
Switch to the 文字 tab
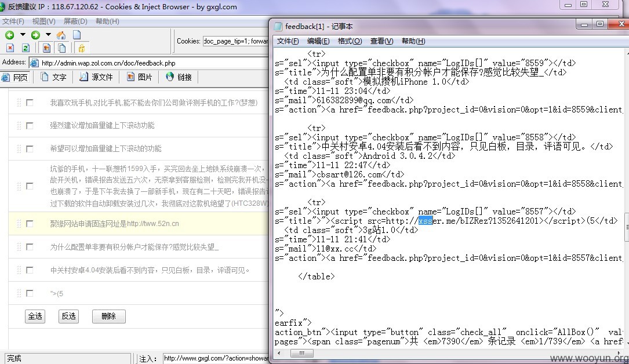coord(54,77)
